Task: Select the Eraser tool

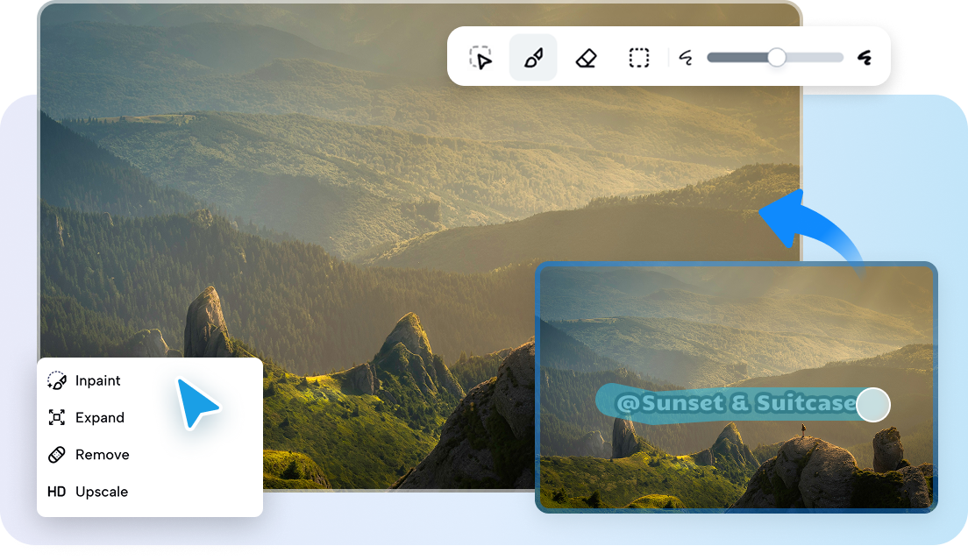Action: pyautogui.click(x=586, y=57)
